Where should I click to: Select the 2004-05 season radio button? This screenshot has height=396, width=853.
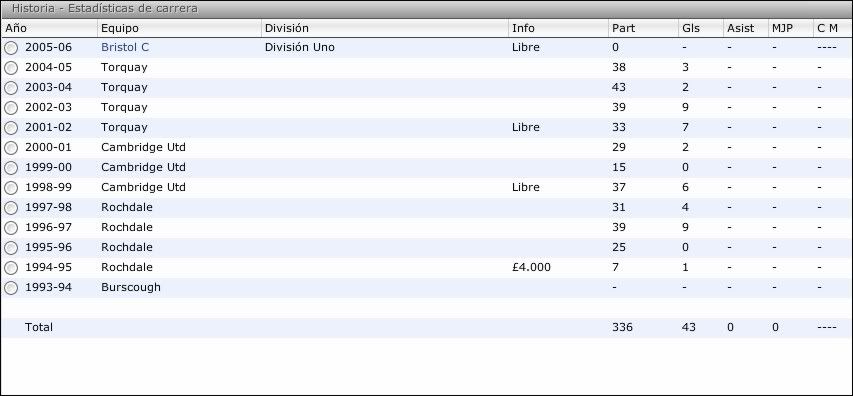pos(11,69)
